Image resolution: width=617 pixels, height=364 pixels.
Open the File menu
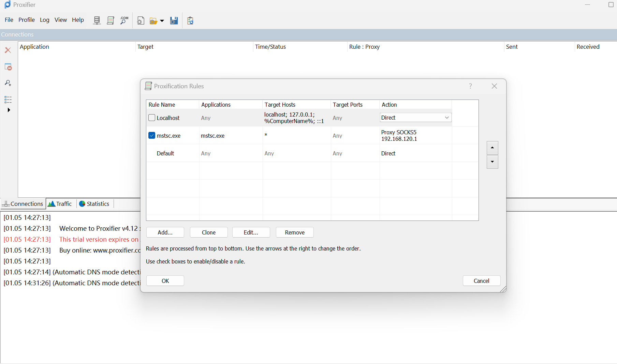click(x=9, y=20)
